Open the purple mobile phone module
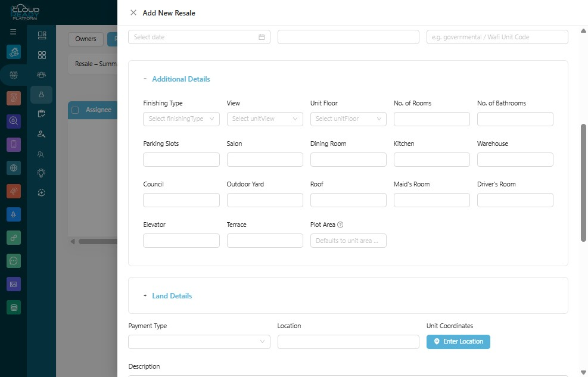Screen dimensions: 588x377 coord(14,144)
